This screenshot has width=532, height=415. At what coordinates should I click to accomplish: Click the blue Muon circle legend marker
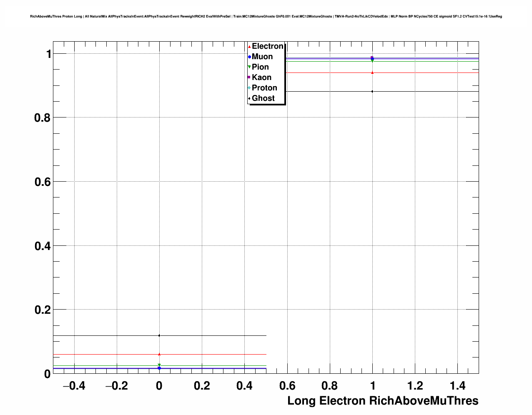pos(249,57)
